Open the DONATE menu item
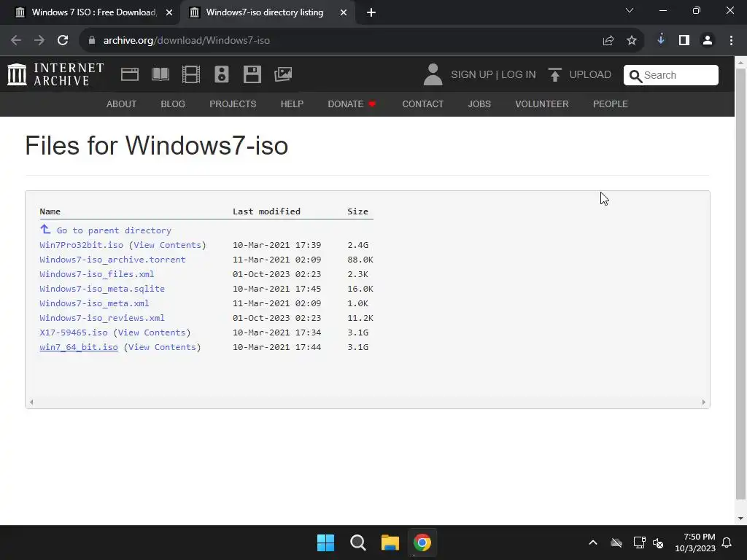747x560 pixels. tap(352, 104)
